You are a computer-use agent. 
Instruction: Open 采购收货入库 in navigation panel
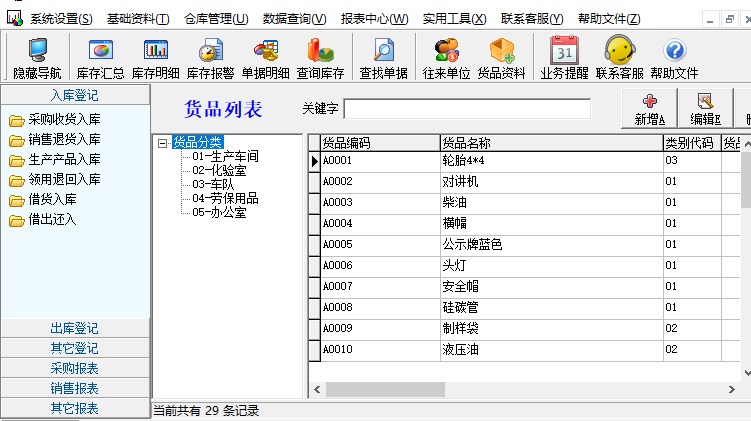click(64, 120)
